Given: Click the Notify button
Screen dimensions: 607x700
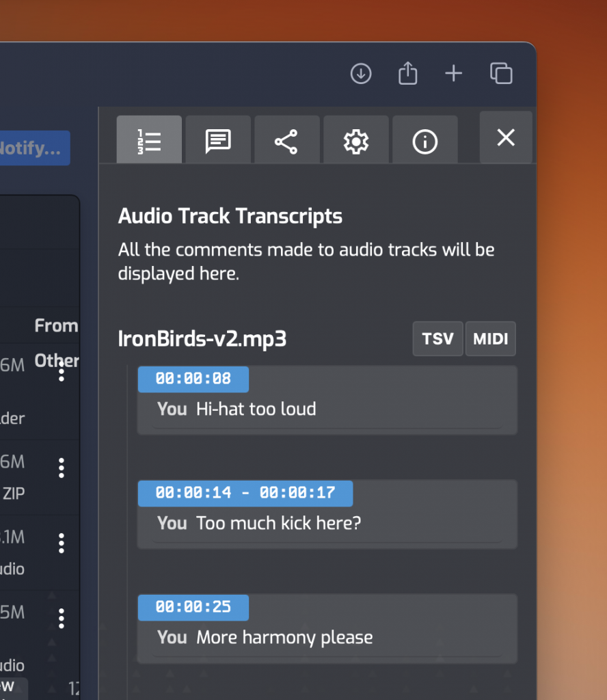Looking at the screenshot, I should 34,148.
